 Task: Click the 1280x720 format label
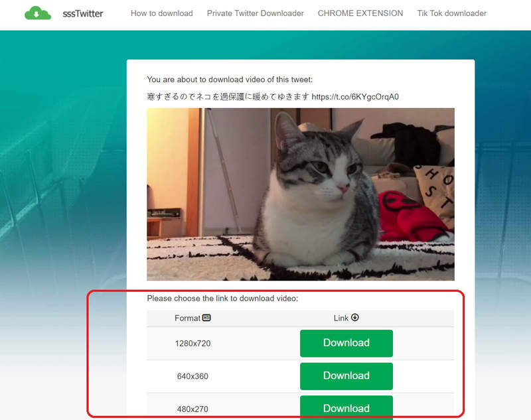pyautogui.click(x=192, y=344)
